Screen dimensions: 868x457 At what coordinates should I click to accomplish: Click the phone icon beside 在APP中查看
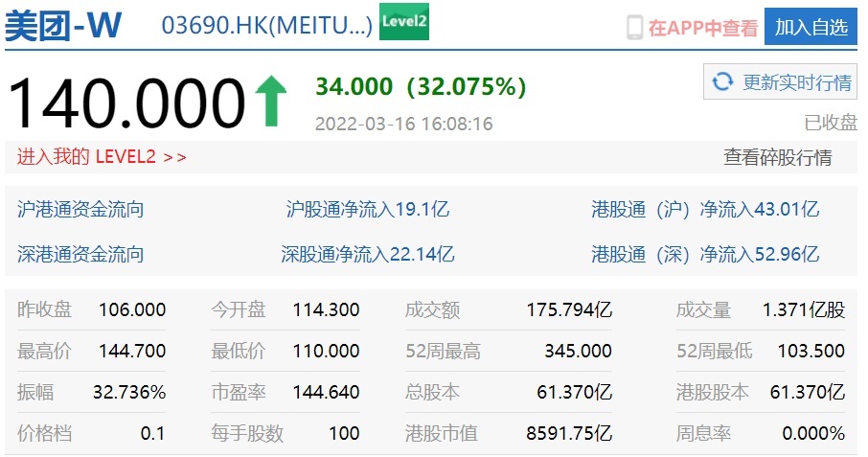635,27
